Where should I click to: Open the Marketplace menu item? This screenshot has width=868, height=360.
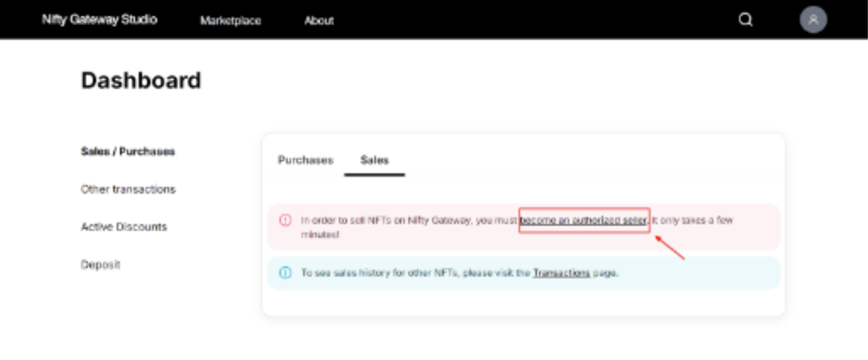[x=230, y=20]
